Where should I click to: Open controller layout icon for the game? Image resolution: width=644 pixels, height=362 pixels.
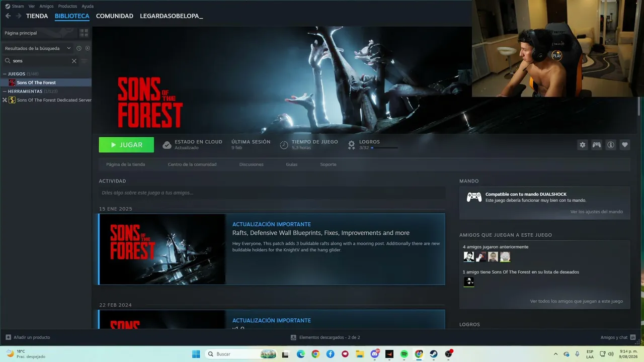tap(597, 145)
